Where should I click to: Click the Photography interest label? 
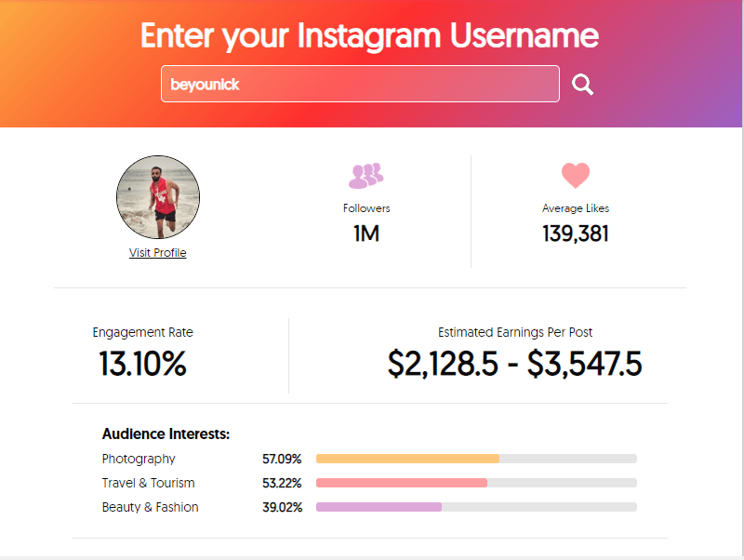coord(139,459)
